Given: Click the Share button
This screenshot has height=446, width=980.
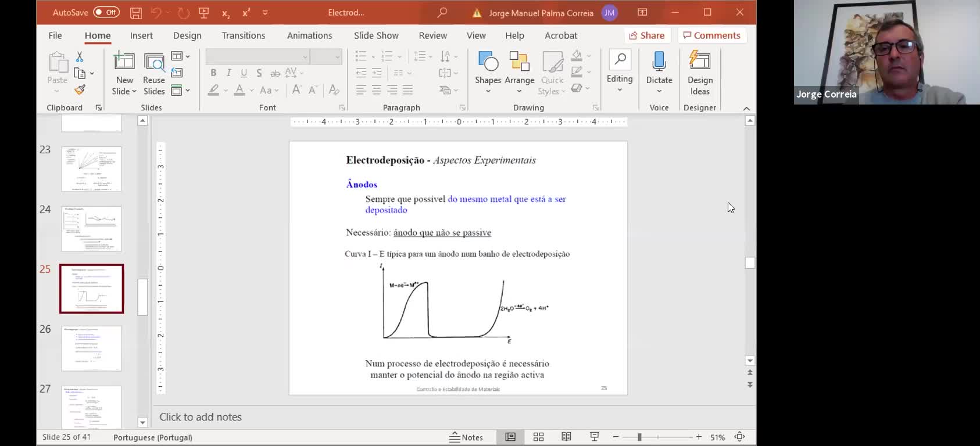Looking at the screenshot, I should click(647, 35).
